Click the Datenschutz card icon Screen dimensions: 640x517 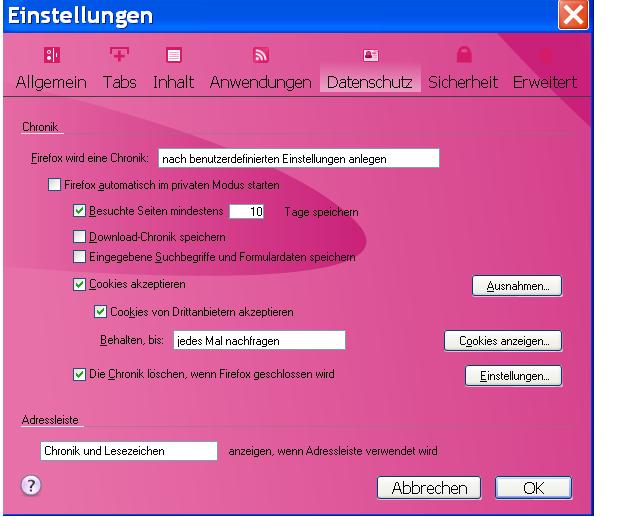[371, 55]
